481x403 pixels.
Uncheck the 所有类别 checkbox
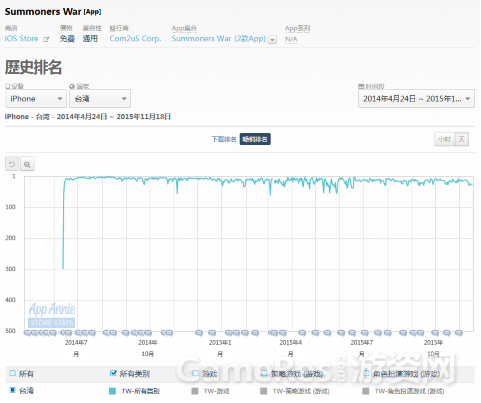pyautogui.click(x=113, y=373)
